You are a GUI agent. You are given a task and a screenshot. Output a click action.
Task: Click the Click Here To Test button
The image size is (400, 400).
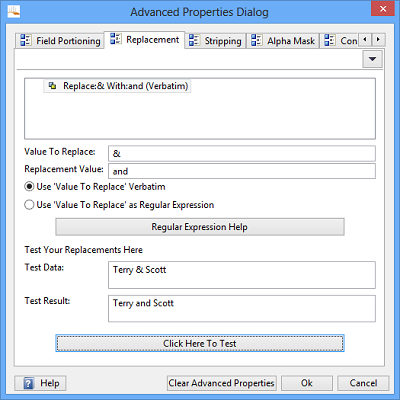(x=200, y=343)
